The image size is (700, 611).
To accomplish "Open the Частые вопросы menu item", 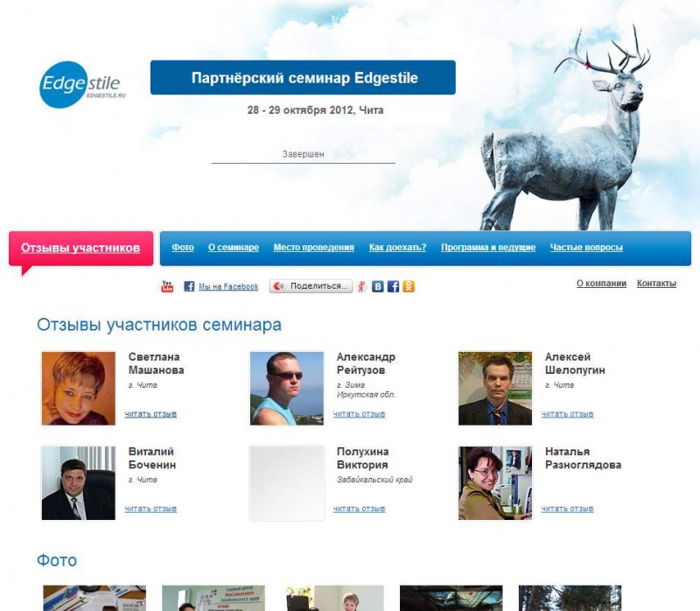I will (x=586, y=248).
